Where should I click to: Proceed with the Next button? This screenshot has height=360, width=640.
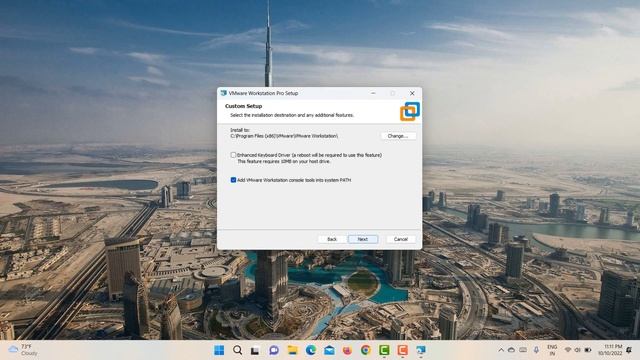click(363, 239)
